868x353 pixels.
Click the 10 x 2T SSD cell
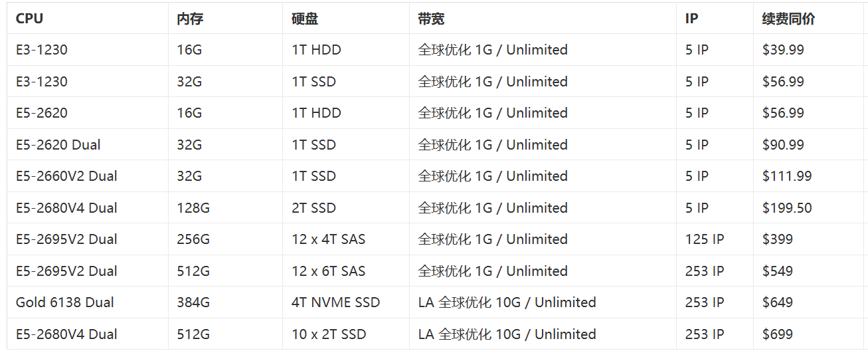(346, 334)
